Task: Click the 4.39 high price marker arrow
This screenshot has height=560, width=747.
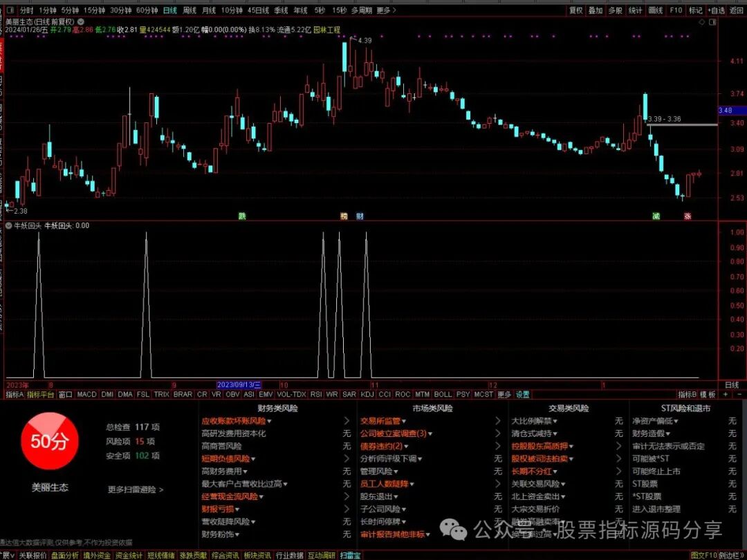Action: pos(353,39)
